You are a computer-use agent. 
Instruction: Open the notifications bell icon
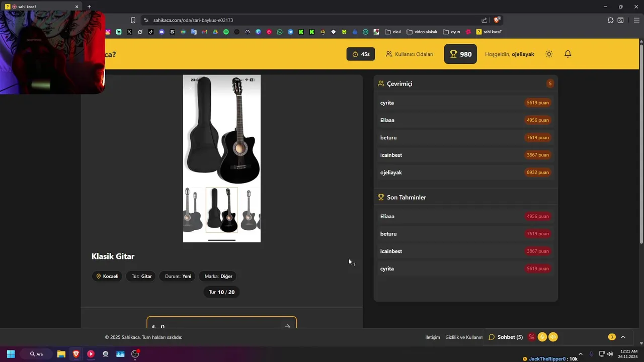(568, 54)
